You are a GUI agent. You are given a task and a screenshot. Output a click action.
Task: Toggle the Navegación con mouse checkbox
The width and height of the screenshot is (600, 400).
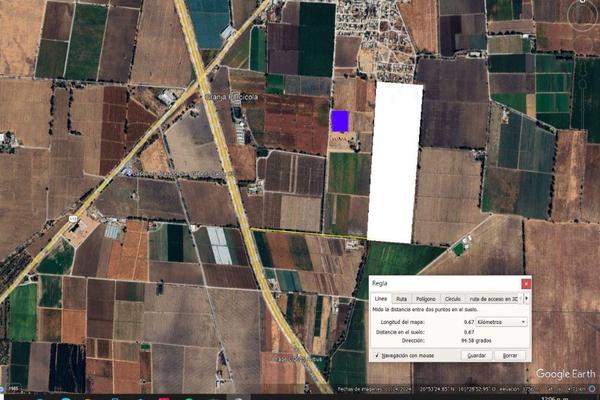point(376,355)
